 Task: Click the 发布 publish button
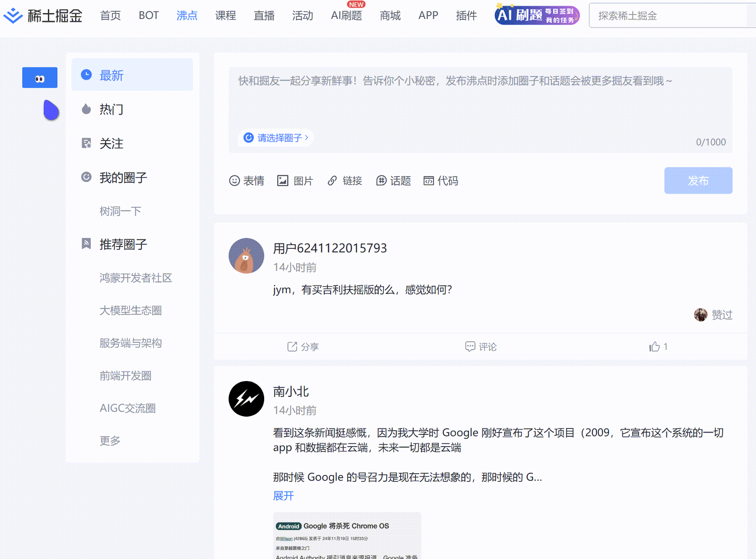[x=698, y=181]
